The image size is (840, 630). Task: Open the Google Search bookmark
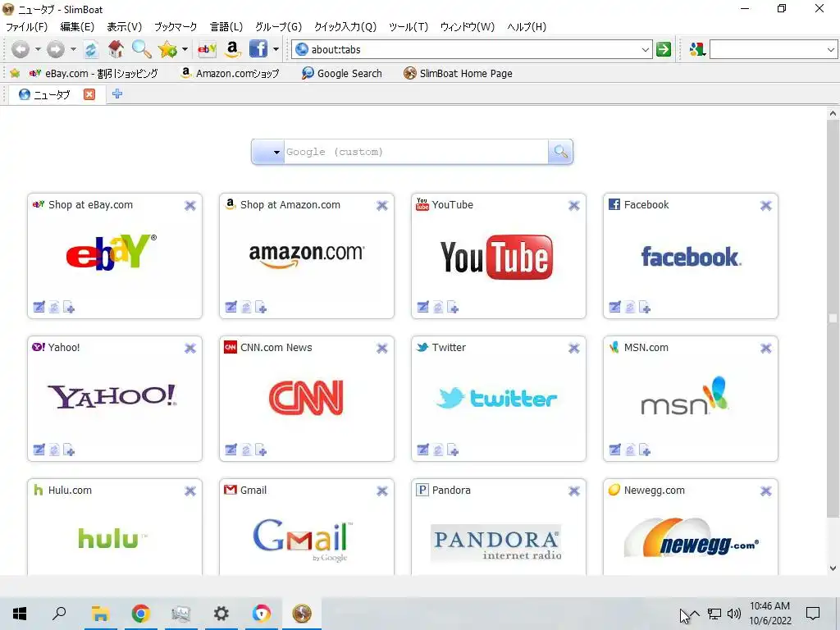tap(342, 73)
